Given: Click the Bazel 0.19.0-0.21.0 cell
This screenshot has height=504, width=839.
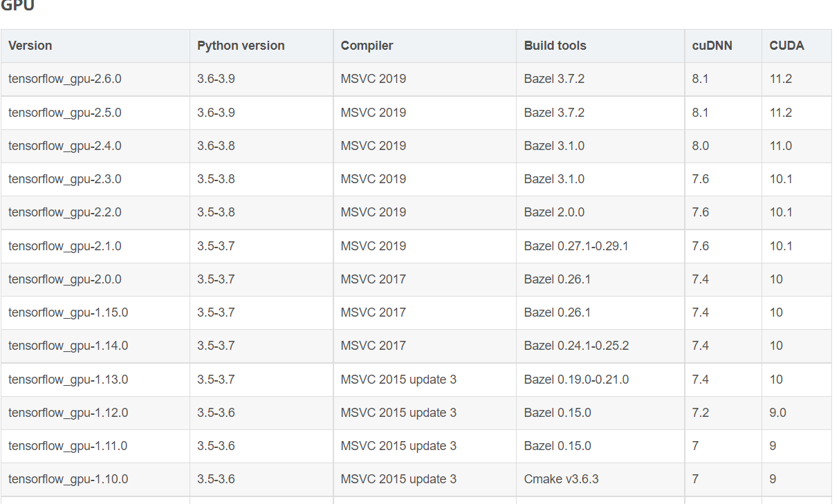Looking at the screenshot, I should [600, 380].
